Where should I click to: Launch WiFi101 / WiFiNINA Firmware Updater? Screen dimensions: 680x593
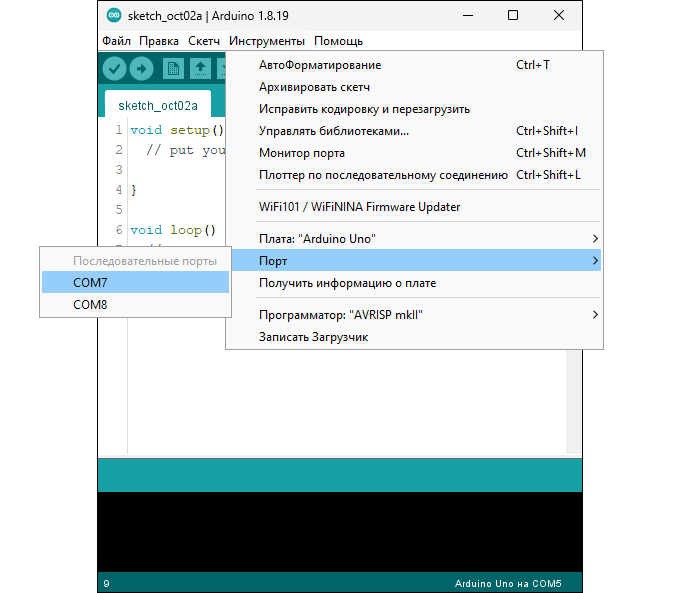414,207
